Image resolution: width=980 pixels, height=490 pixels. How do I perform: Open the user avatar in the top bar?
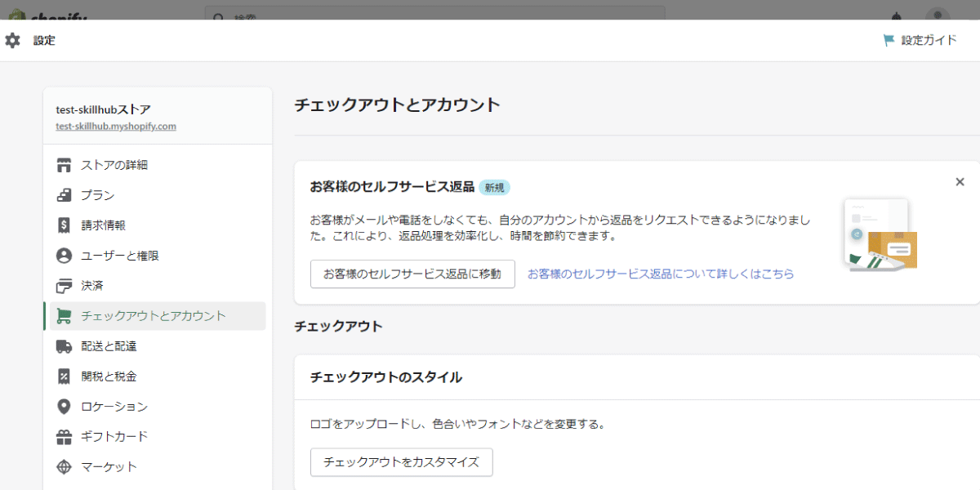tap(938, 15)
